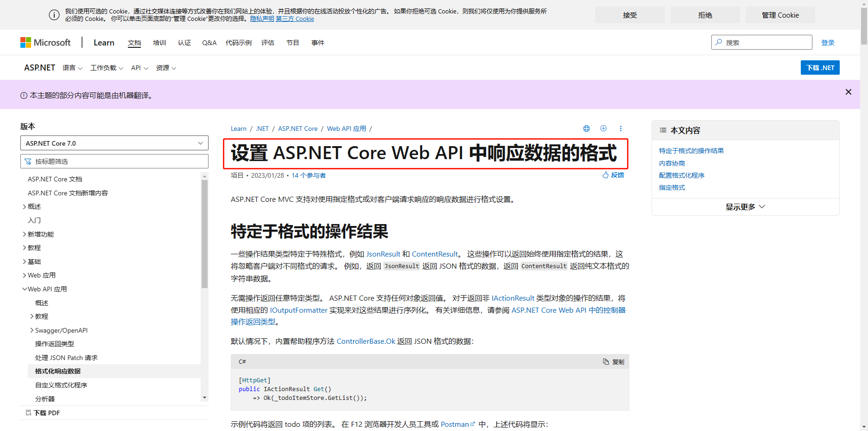Select 入门 in the tree

[34, 220]
